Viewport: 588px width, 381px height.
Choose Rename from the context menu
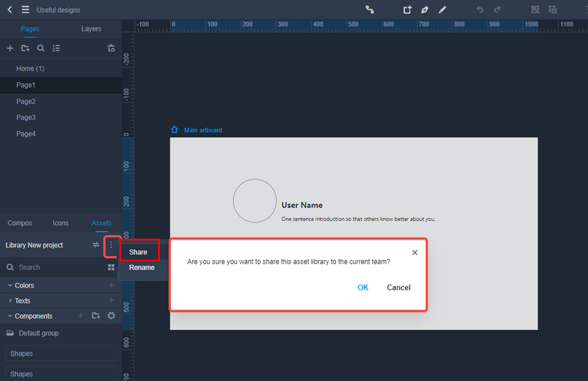[x=142, y=267]
